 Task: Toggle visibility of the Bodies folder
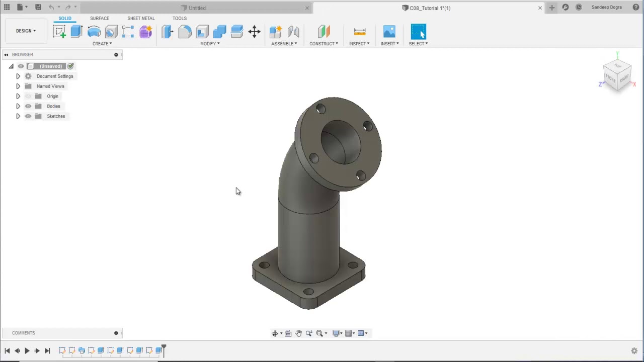(x=28, y=106)
